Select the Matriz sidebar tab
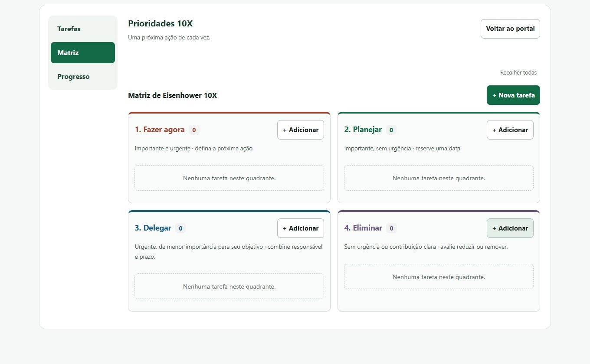This screenshot has width=590, height=364. pyautogui.click(x=83, y=53)
